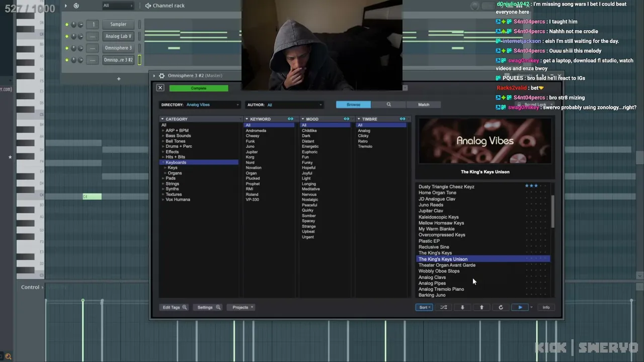Toggle the Omnisphere 3 select LED
644x362 pixels.
[139, 48]
